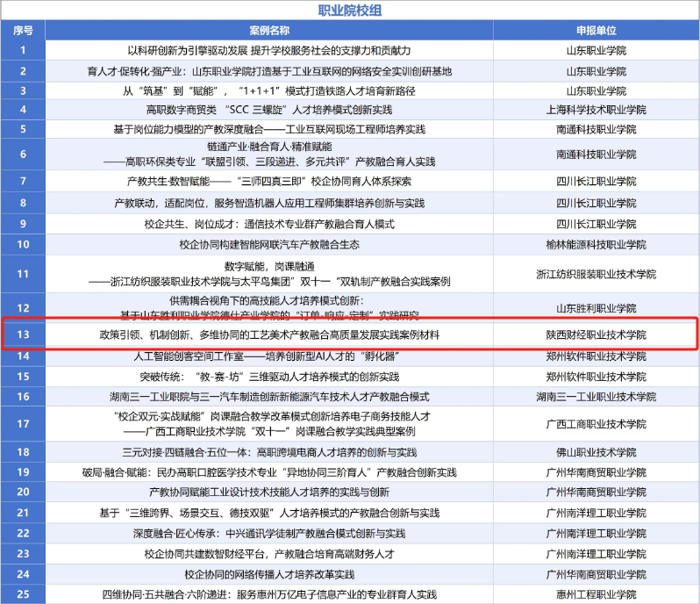The width and height of the screenshot is (700, 604).
Task: Click the 序号 column header
Action: 23,30
